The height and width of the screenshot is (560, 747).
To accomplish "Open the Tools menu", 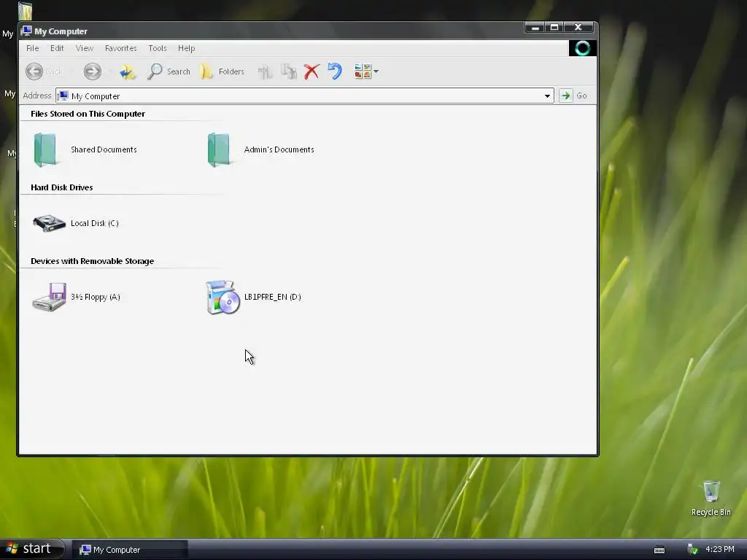I will [158, 48].
